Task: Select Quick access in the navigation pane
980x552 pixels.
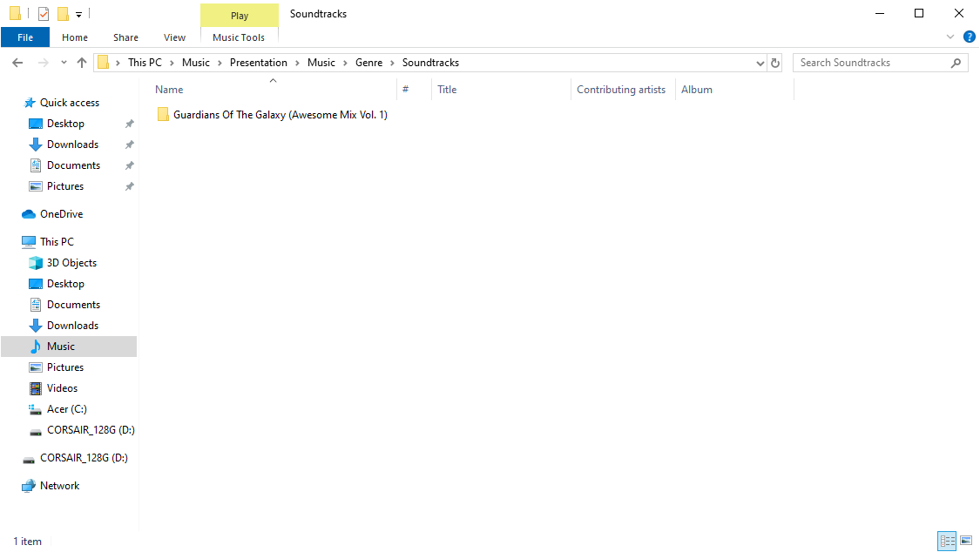Action: coord(70,103)
